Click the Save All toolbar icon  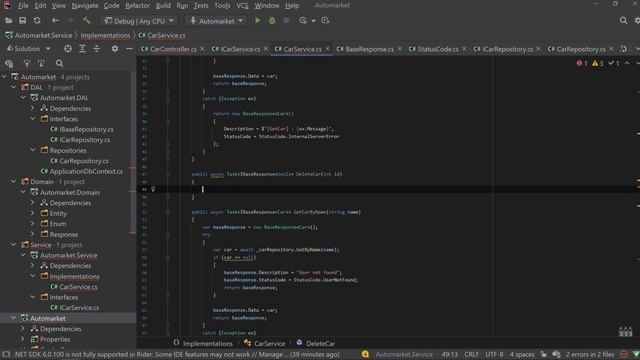tap(23, 20)
